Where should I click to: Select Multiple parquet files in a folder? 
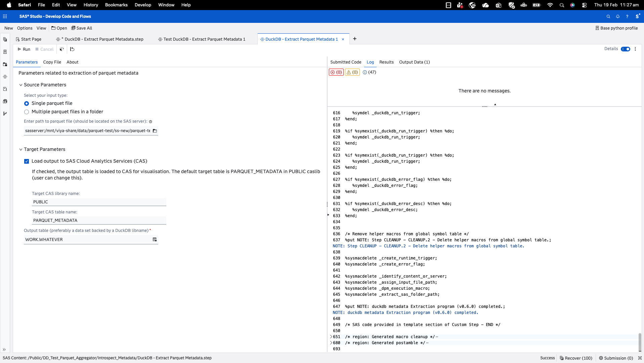click(27, 112)
